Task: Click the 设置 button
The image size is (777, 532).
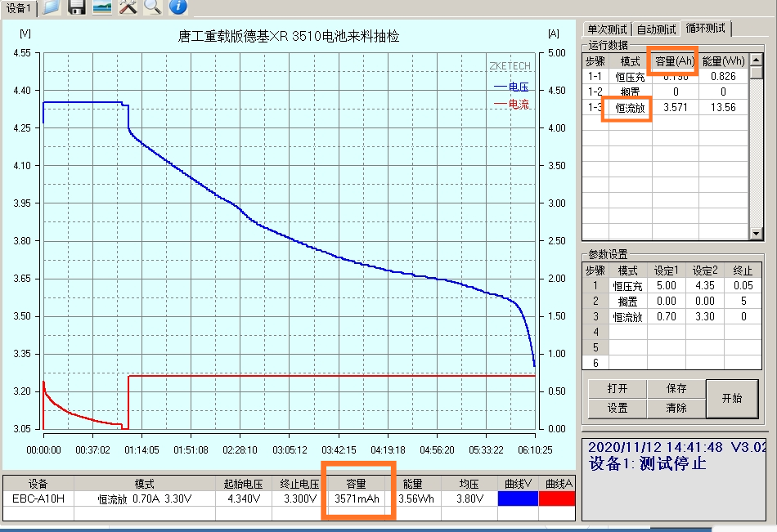Action: click(x=618, y=408)
